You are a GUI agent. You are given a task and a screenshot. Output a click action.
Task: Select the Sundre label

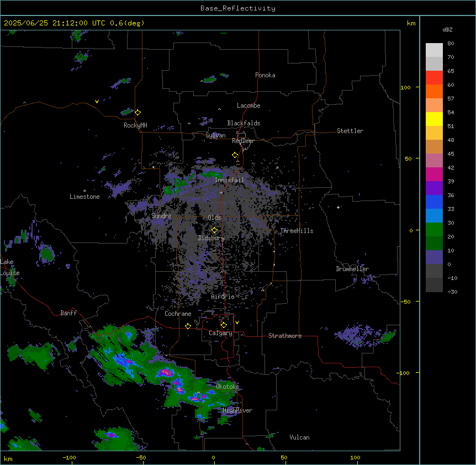pos(161,216)
